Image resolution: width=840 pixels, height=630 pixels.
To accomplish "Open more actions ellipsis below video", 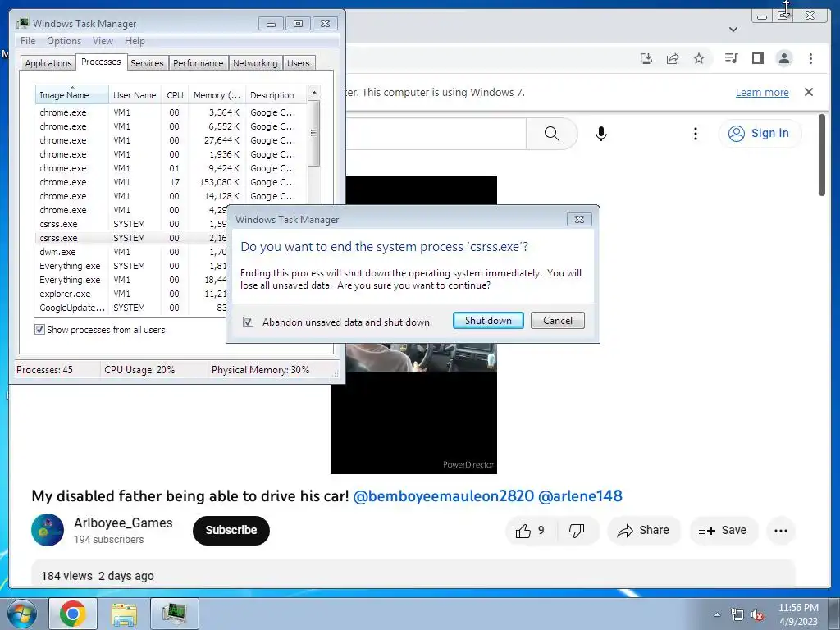I will 781,531.
